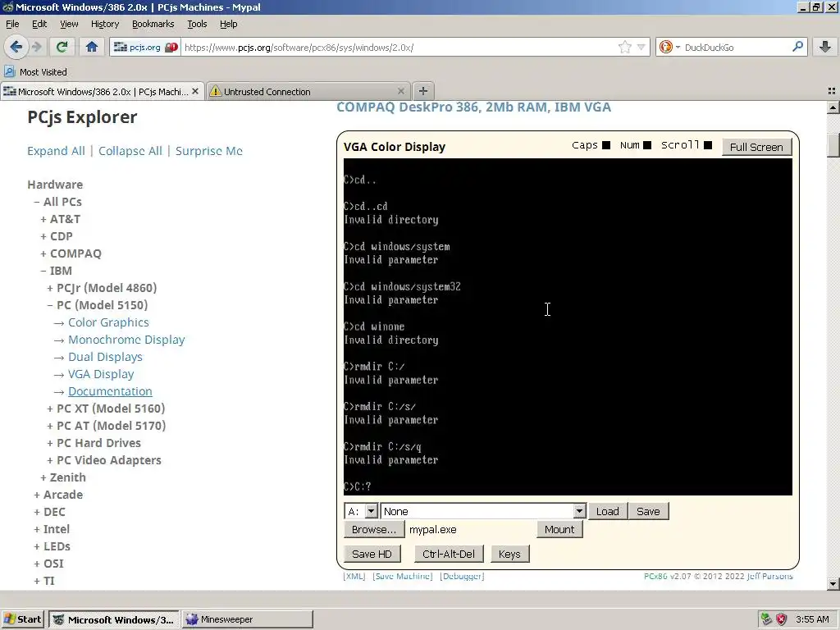Open the Home page icon

pos(92,47)
